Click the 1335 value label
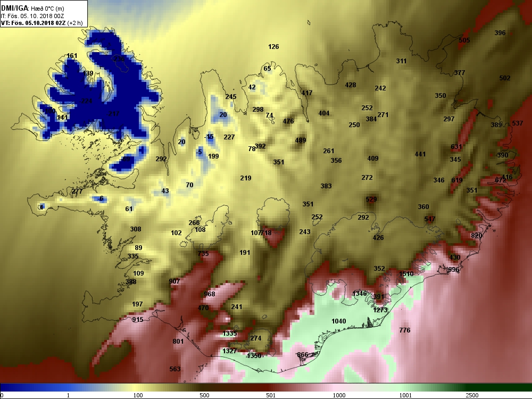Viewport: 532px width, 399px height. (230, 334)
